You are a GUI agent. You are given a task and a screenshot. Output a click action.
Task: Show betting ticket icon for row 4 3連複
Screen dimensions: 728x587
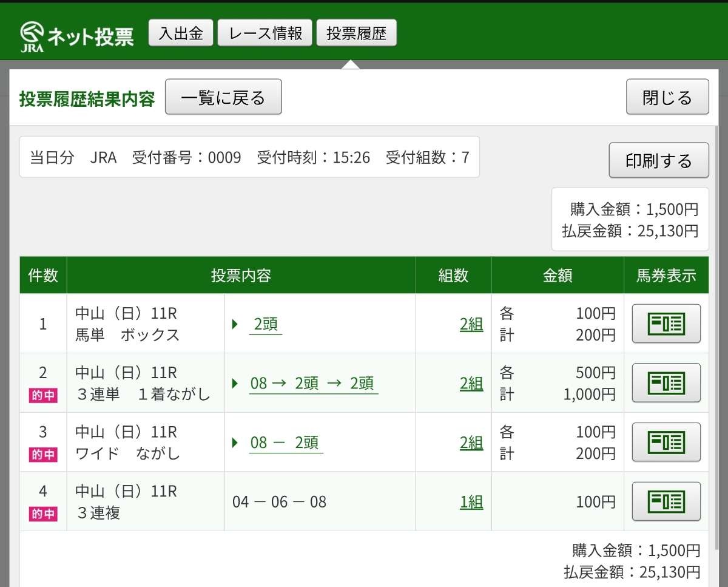pos(666,501)
